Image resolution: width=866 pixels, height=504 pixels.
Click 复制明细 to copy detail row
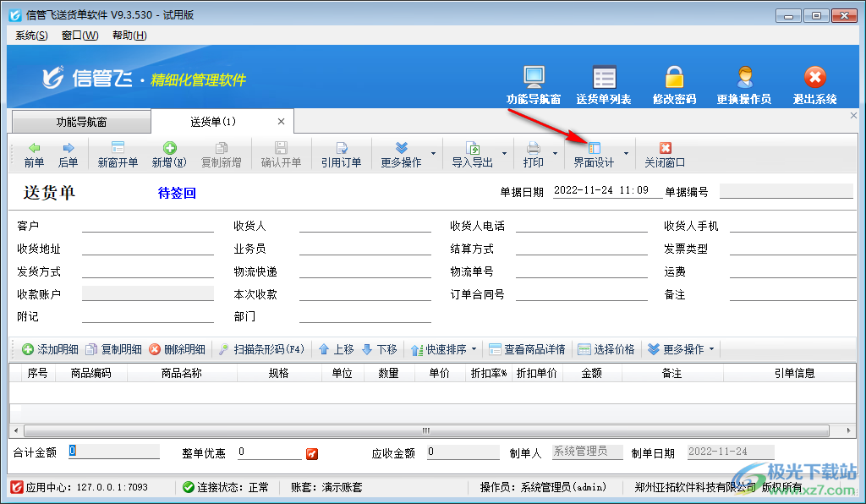(x=114, y=349)
